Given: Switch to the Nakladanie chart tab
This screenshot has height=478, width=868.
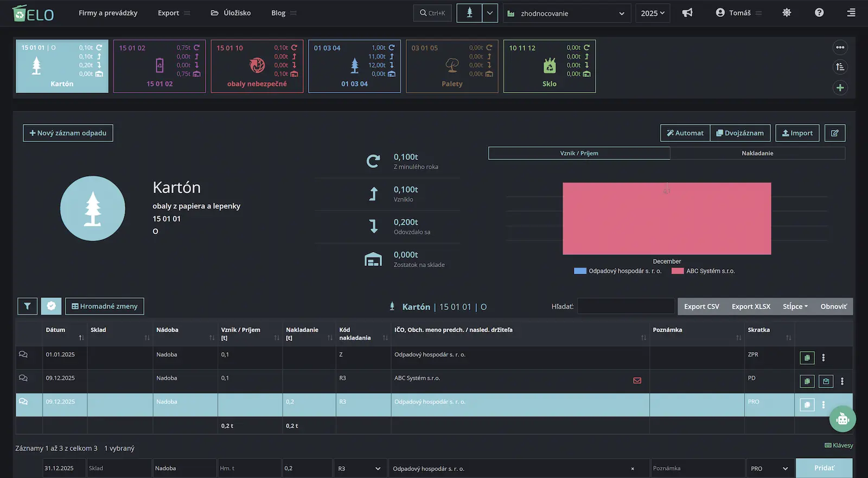Looking at the screenshot, I should (x=757, y=153).
